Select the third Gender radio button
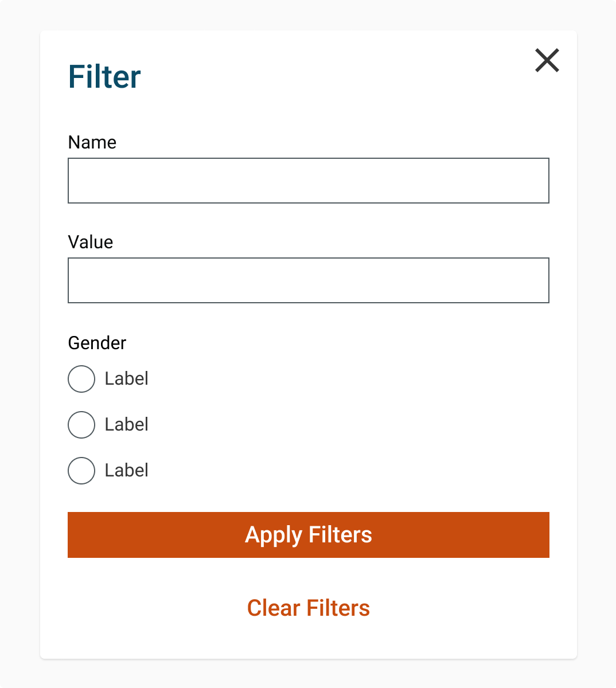616x688 pixels. (81, 471)
